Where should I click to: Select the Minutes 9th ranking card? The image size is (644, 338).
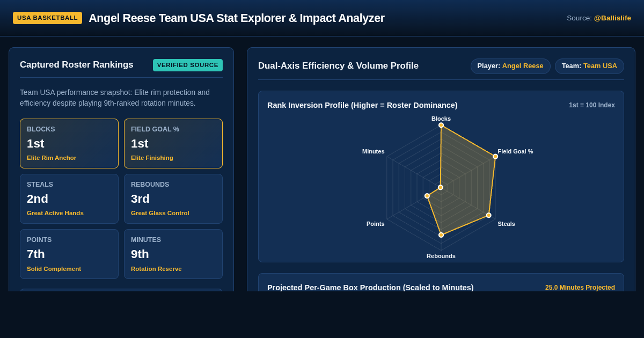(173, 254)
